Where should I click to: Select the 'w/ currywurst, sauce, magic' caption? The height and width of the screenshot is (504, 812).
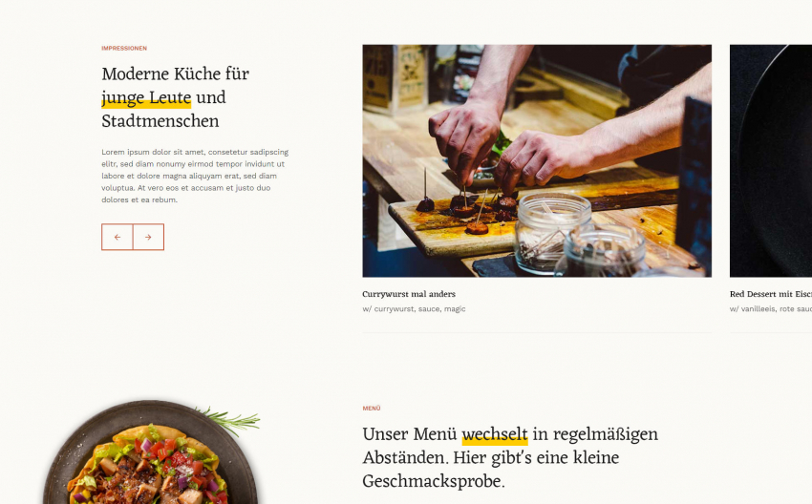pos(414,309)
